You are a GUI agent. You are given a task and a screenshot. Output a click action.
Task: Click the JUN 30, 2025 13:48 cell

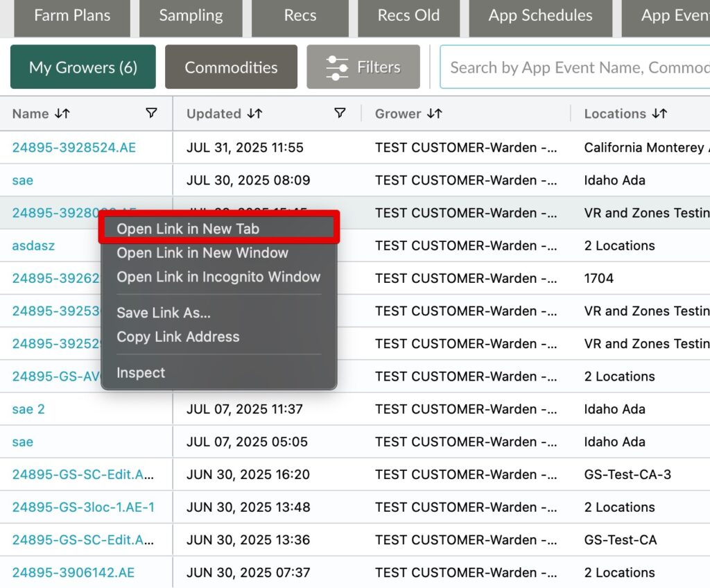coord(248,507)
